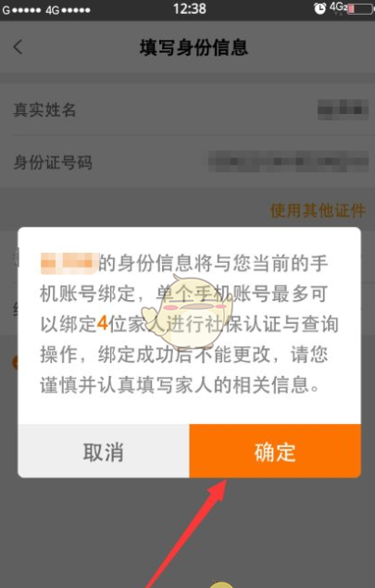
Task: Tap the blurred name in dialog message
Action: pos(69,263)
